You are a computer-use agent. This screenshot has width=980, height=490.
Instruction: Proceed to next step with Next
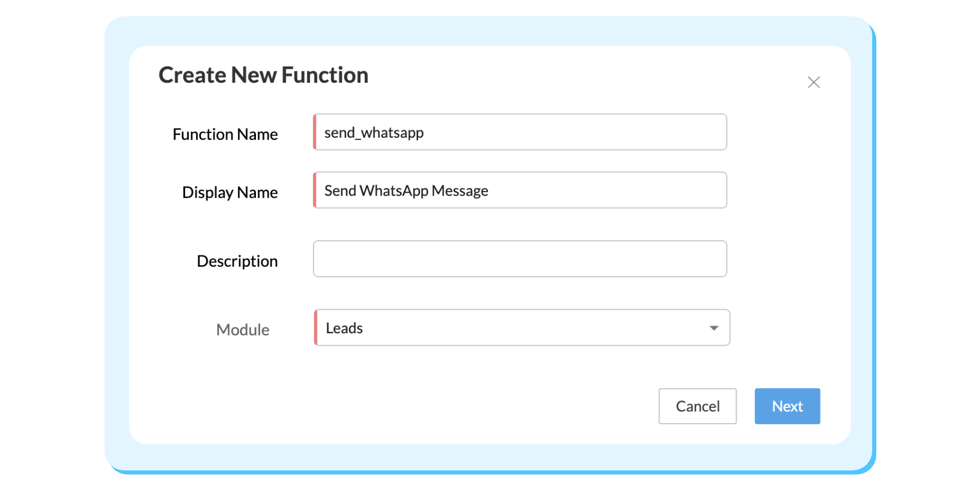pyautogui.click(x=787, y=406)
